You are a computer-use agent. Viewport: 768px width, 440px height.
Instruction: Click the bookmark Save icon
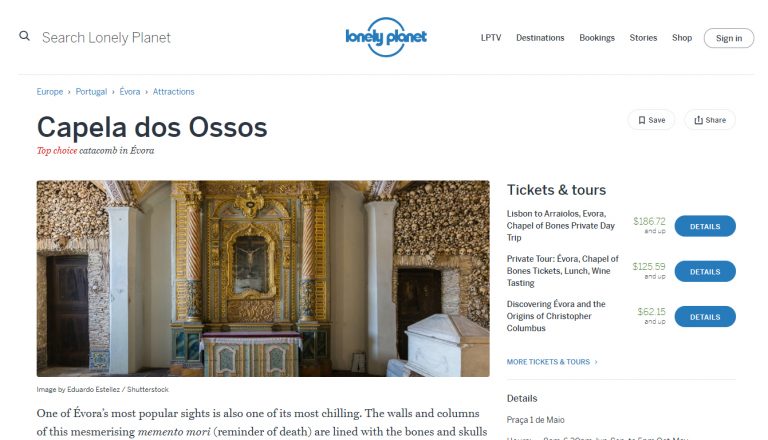click(642, 120)
